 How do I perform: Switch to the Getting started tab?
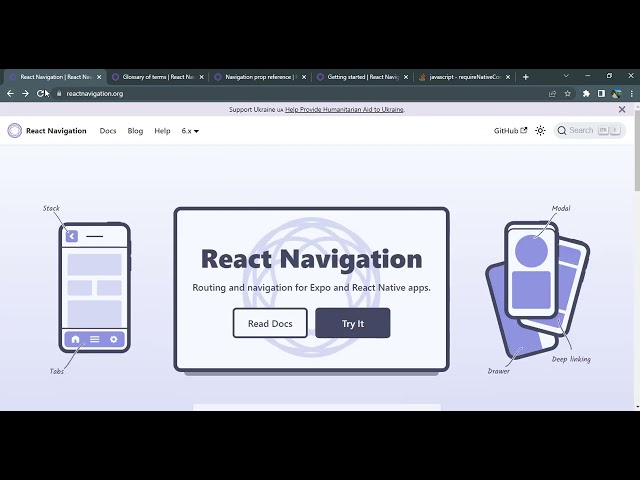coord(362,77)
